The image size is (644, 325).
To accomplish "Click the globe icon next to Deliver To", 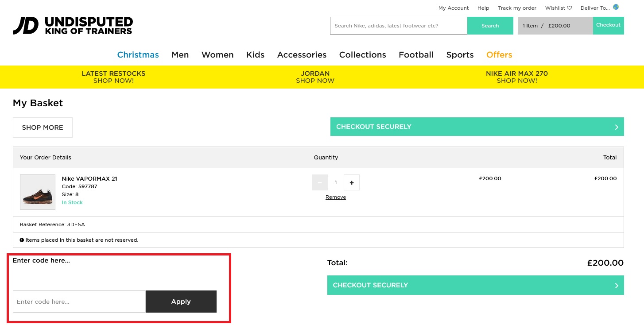I will [x=616, y=7].
